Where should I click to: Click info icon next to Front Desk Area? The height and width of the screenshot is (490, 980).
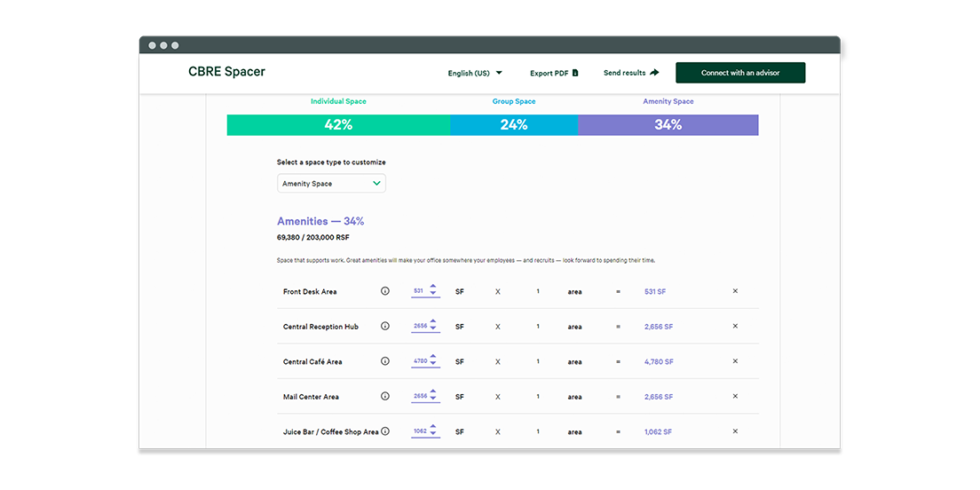[385, 291]
